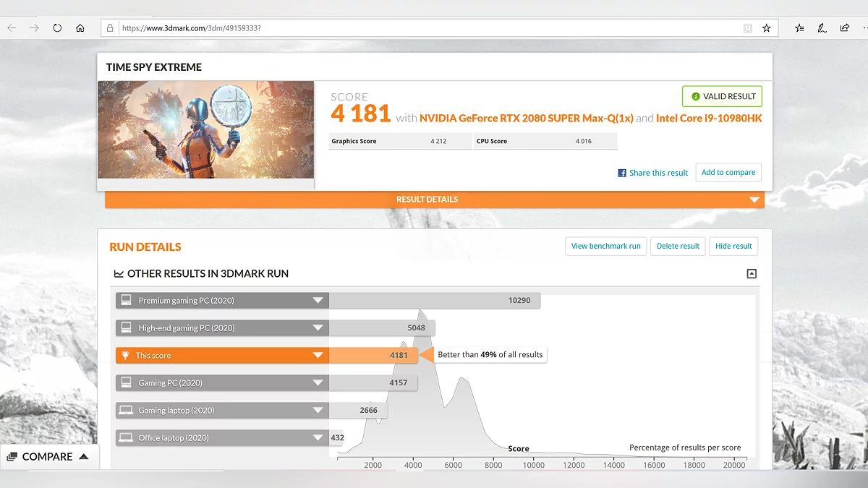Image resolution: width=868 pixels, height=488 pixels.
Task: Expand Office laptop (2020) dropdown
Action: coord(318,437)
